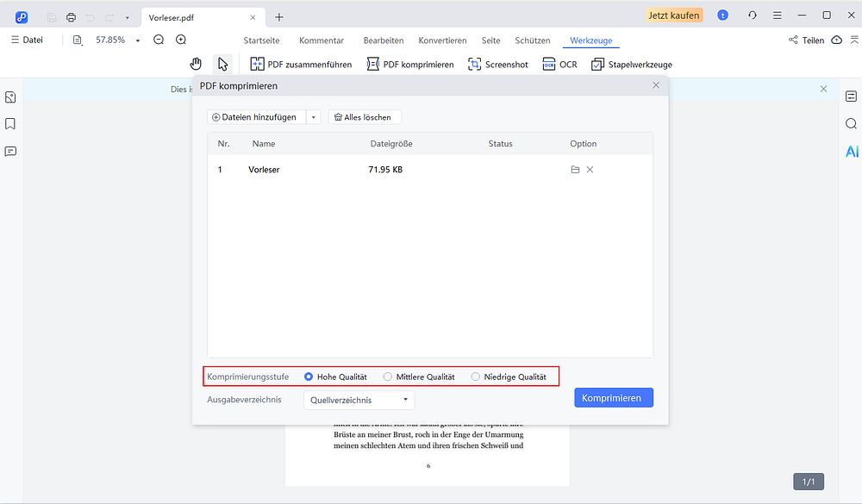Screen dimensions: 862x504
Task: Close the Vorleser.pdf tab
Action: [253, 17]
